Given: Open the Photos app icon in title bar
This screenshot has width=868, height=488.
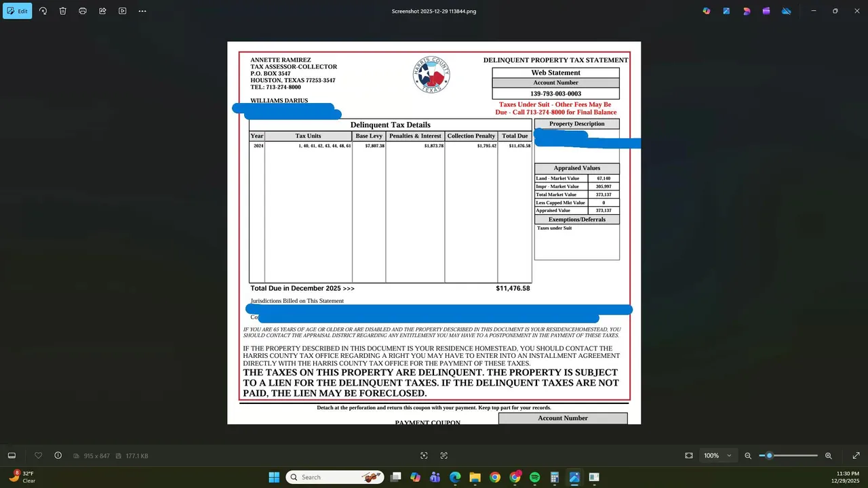Looking at the screenshot, I should tap(726, 11).
